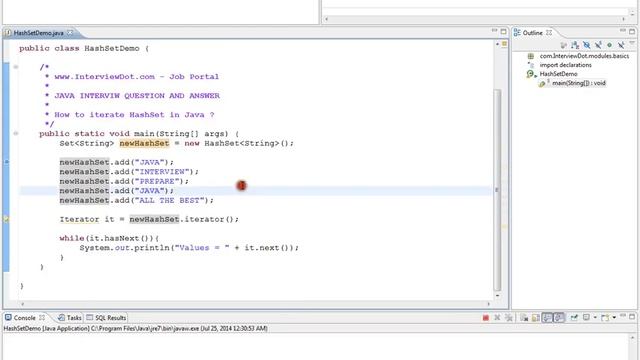Image resolution: width=640 pixels, height=360 pixels.
Task: Close the HashSetDemo.java editor tab
Action: point(70,33)
